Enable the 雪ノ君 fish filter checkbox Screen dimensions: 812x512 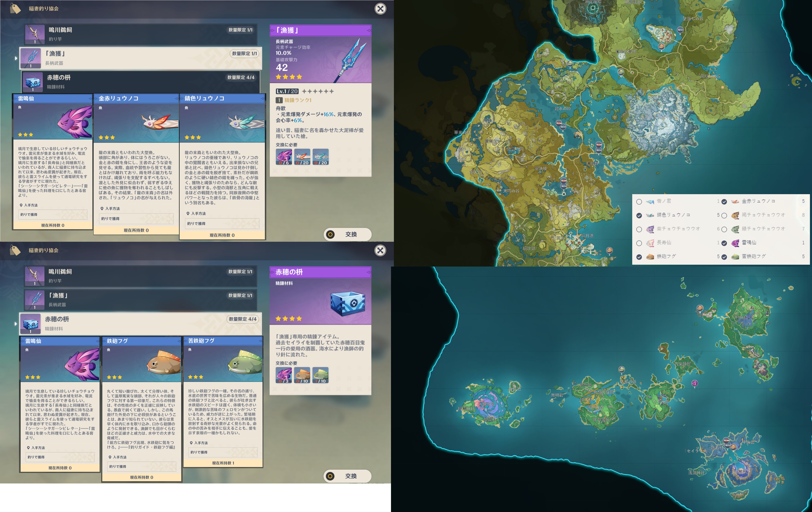pyautogui.click(x=639, y=202)
